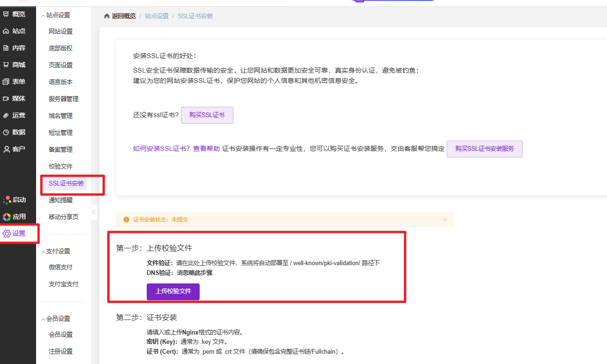This screenshot has height=364, width=607.
Task: Collapse the 会员设置 section
Action: pos(44,319)
